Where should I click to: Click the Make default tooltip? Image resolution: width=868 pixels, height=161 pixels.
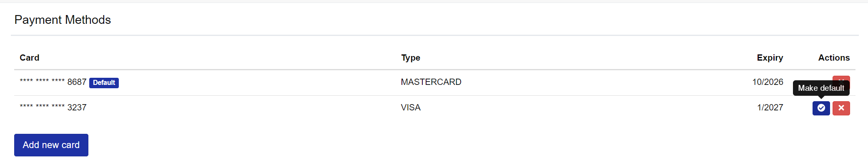pyautogui.click(x=821, y=88)
